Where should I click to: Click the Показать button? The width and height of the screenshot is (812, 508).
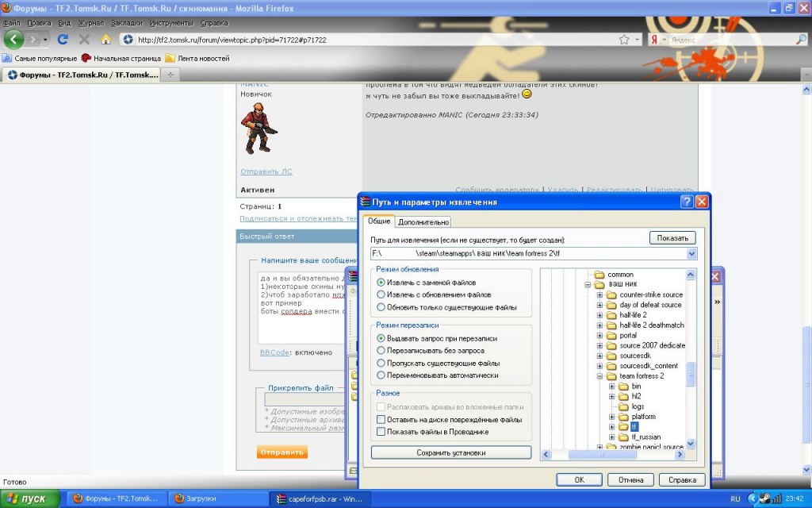pos(672,238)
